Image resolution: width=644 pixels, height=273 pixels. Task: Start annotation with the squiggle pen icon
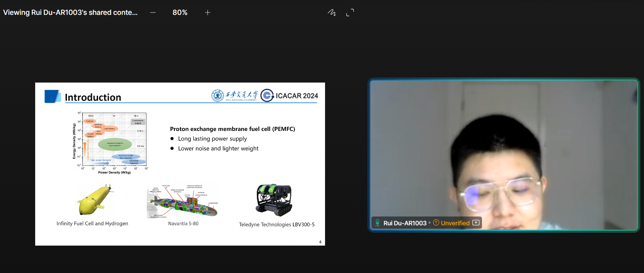click(x=332, y=13)
